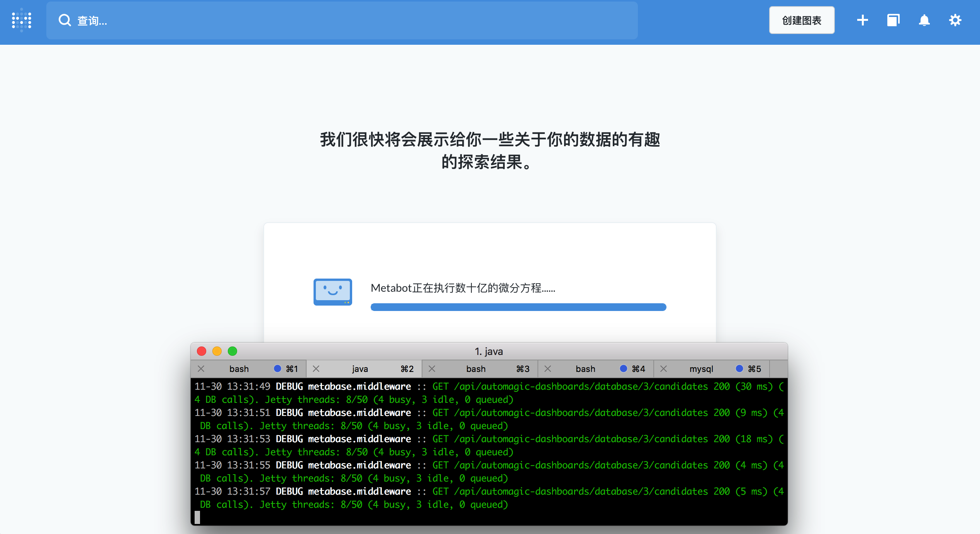980x534 pixels.
Task: Open the notifications bell icon
Action: pyautogui.click(x=924, y=20)
